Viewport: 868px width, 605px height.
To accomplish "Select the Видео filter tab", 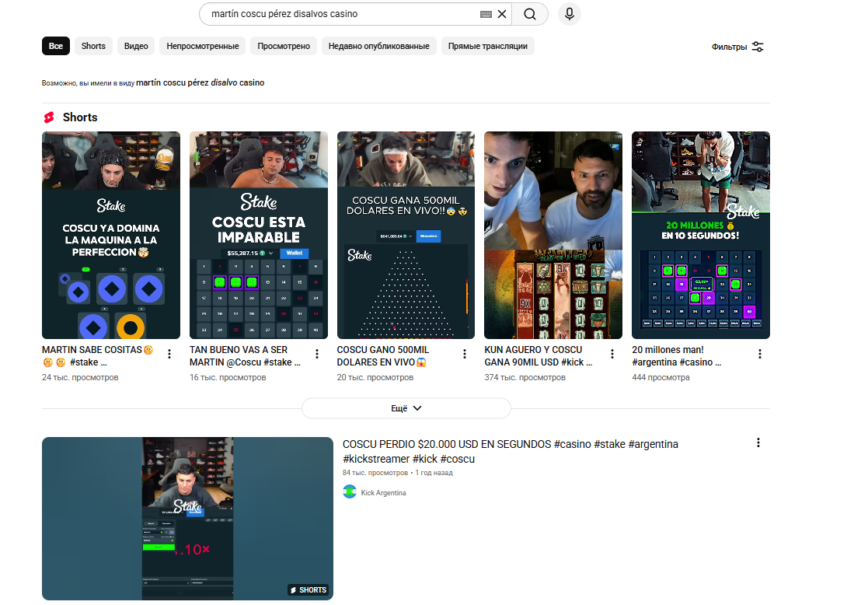I will click(136, 46).
